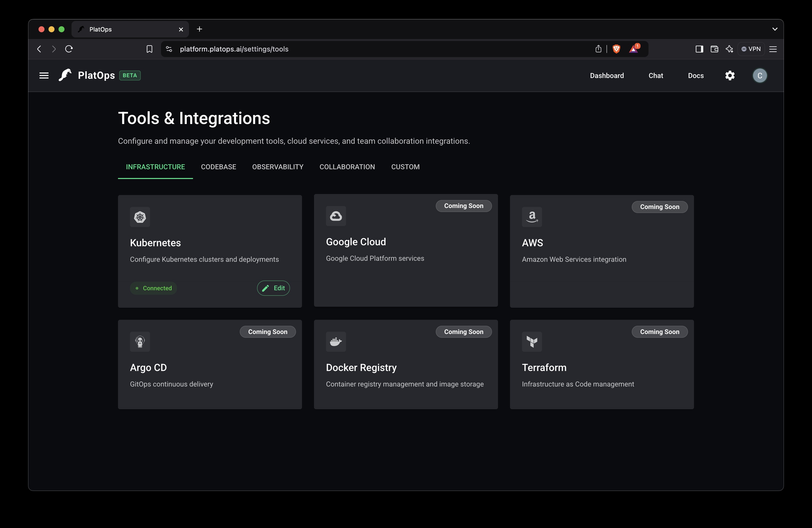Image resolution: width=812 pixels, height=528 pixels.
Task: Open Leo AI sparkle icon
Action: click(x=729, y=49)
